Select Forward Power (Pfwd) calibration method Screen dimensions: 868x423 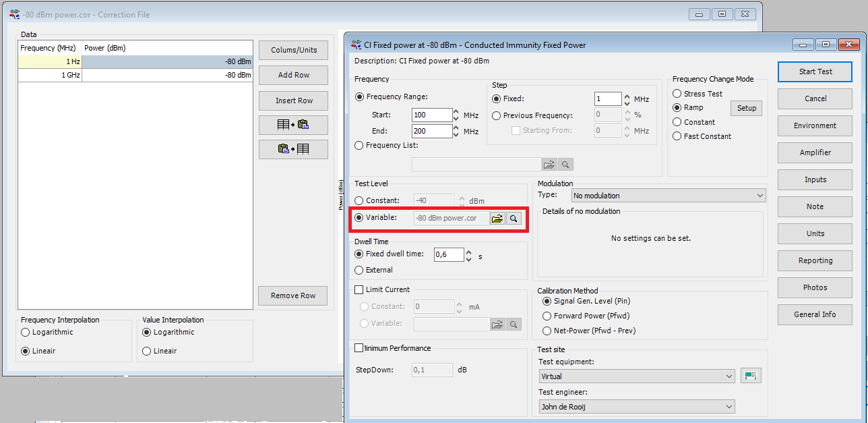547,316
